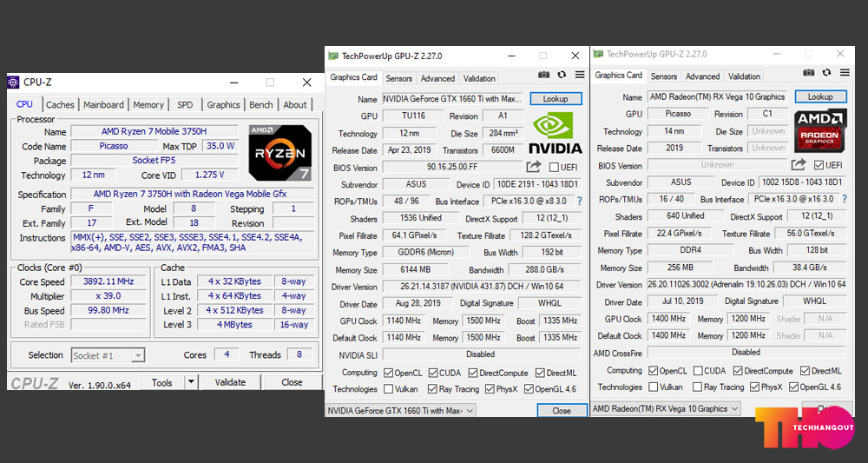Click the Instructions list box in CPU-Z

click(192, 242)
